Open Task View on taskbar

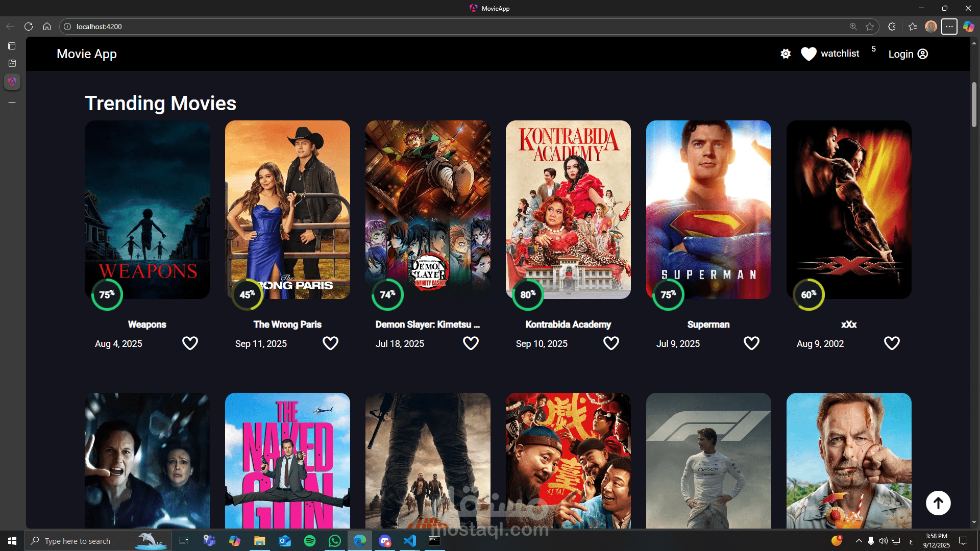184,541
